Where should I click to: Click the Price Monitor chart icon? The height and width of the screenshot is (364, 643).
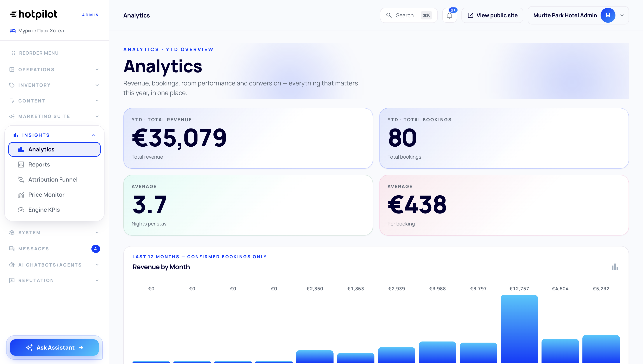(x=21, y=195)
